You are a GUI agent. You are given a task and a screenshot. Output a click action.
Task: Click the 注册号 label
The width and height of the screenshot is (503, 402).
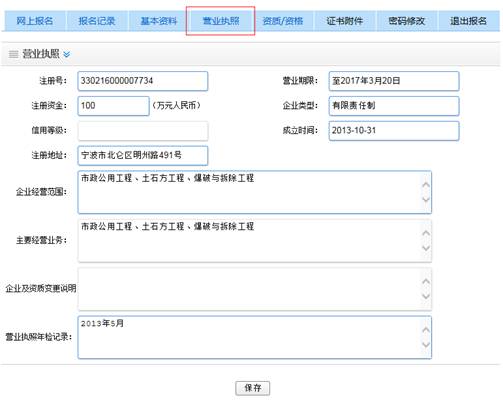pyautogui.click(x=53, y=81)
